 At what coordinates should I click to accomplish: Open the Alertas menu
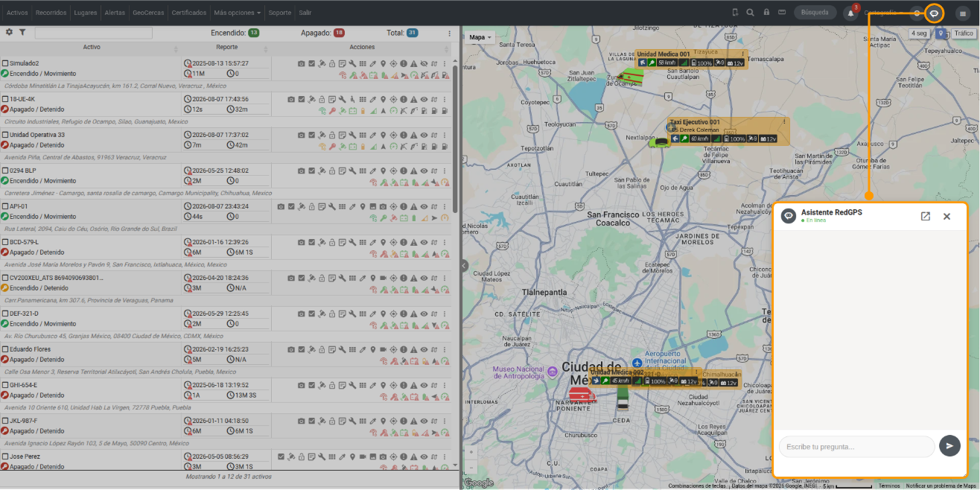click(115, 13)
